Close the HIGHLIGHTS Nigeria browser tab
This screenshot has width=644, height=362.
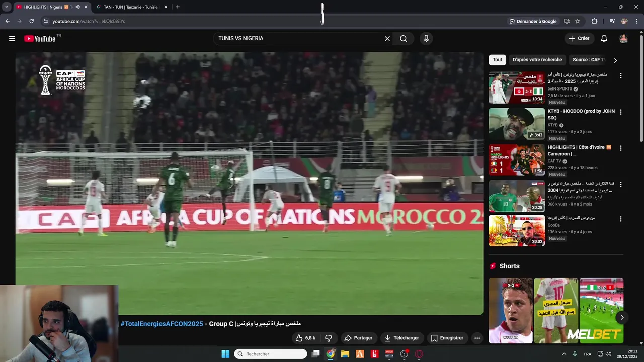[86, 7]
